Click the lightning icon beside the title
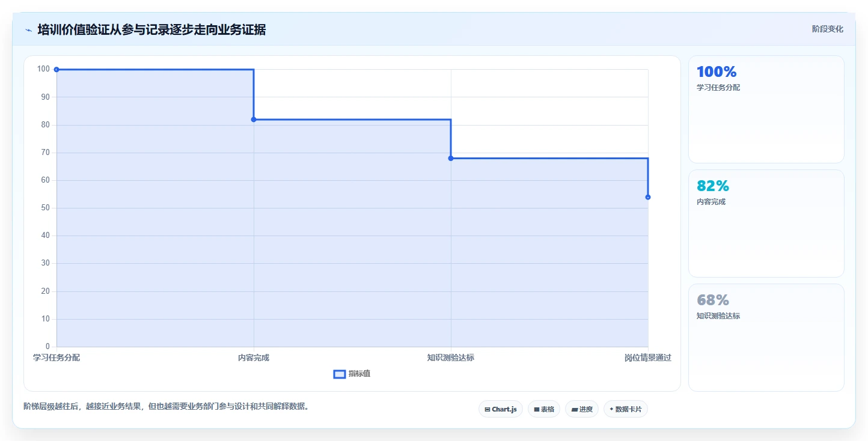 [x=28, y=30]
